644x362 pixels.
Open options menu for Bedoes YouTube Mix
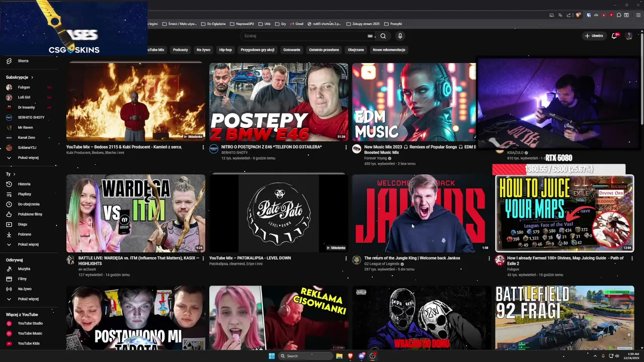(203, 147)
